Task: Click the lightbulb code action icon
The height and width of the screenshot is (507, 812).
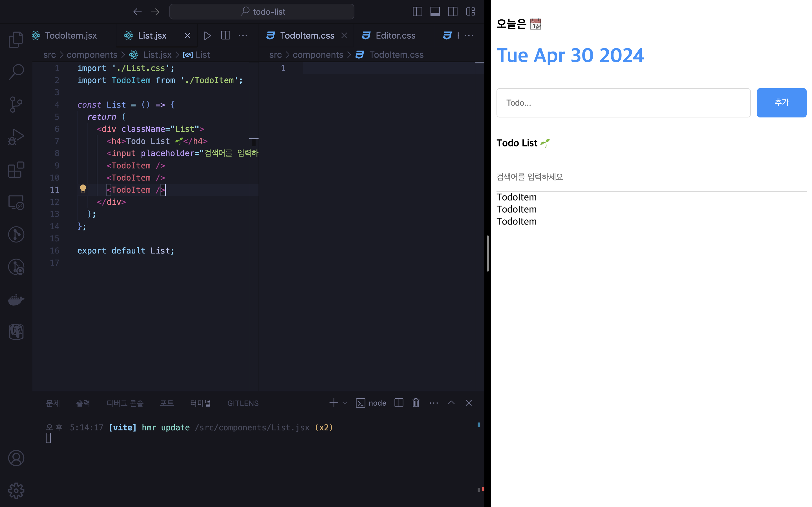Action: [x=83, y=189]
